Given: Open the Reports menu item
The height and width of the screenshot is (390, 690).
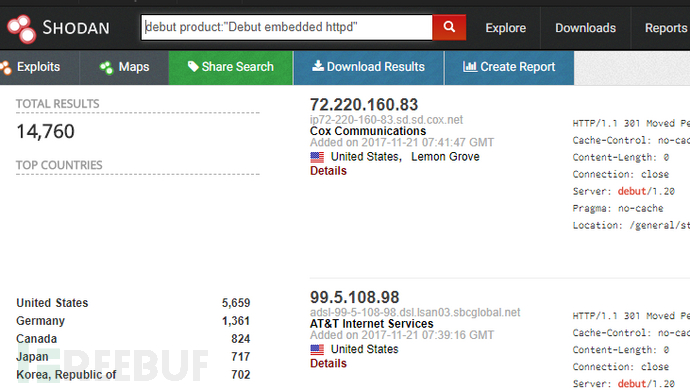Looking at the screenshot, I should [x=665, y=28].
